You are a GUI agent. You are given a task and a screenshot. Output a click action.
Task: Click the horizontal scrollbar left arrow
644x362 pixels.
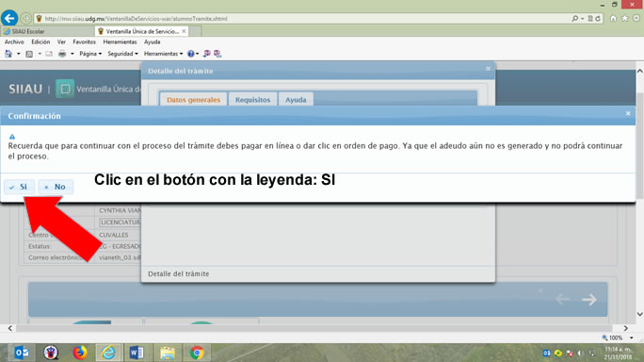9,328
